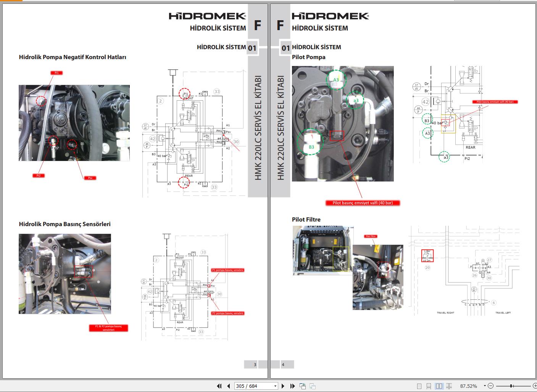This screenshot has height=392, width=537.
Task: Skip to the last page of the manual
Action: coord(292,386)
